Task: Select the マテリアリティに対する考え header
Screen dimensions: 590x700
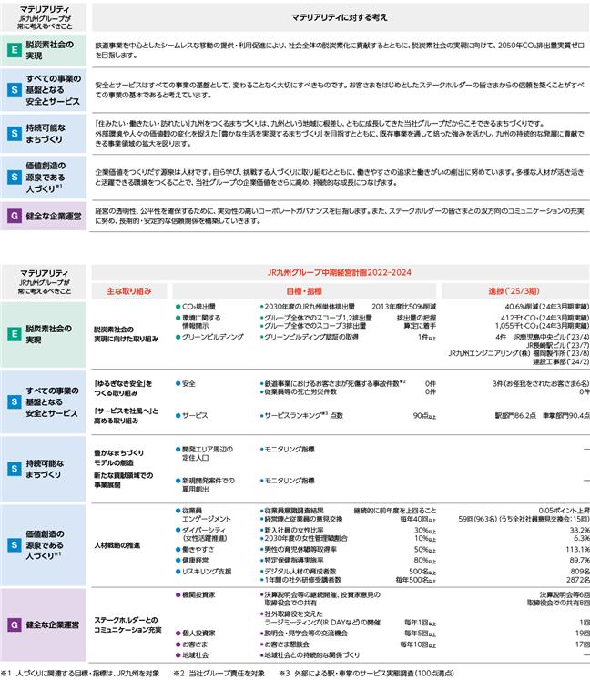Action: pos(340,17)
